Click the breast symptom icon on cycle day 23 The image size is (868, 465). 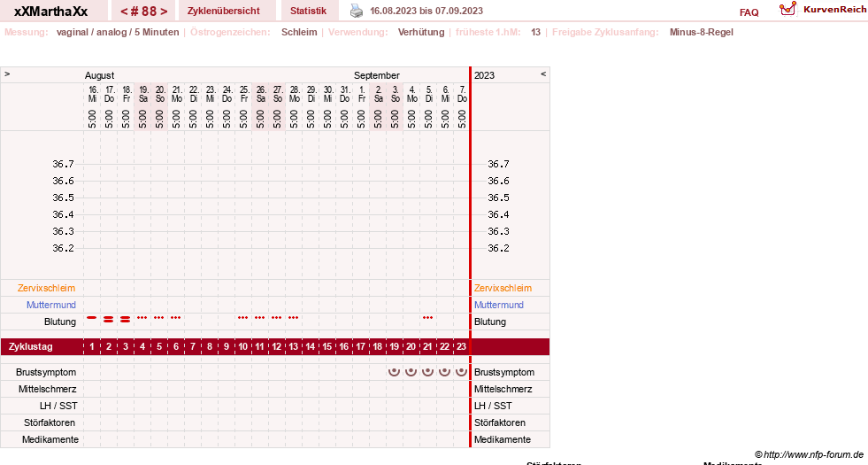461,372
